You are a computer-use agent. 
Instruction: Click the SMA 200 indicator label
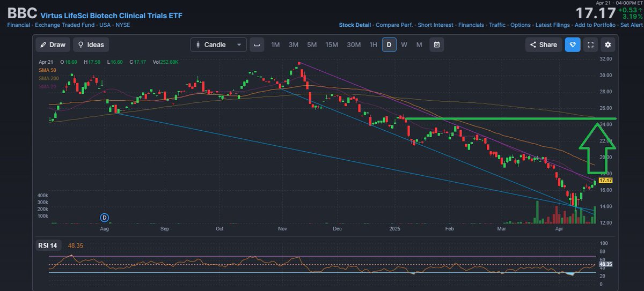pos(48,78)
